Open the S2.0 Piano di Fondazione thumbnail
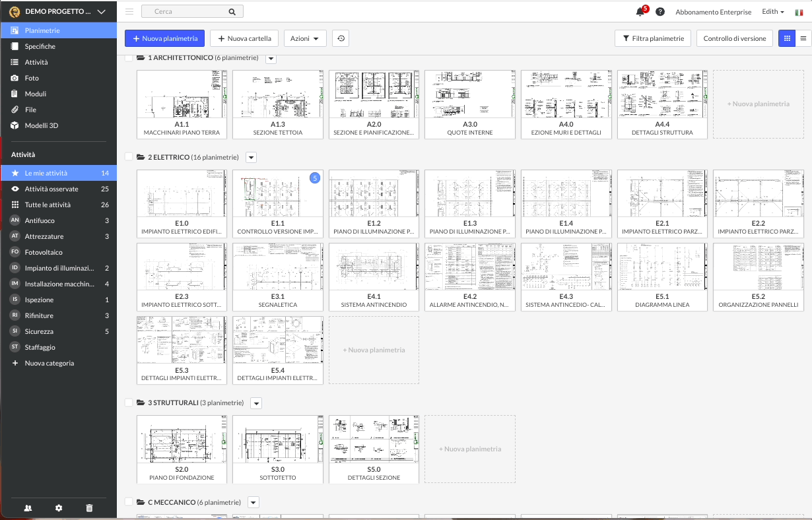 pos(182,449)
